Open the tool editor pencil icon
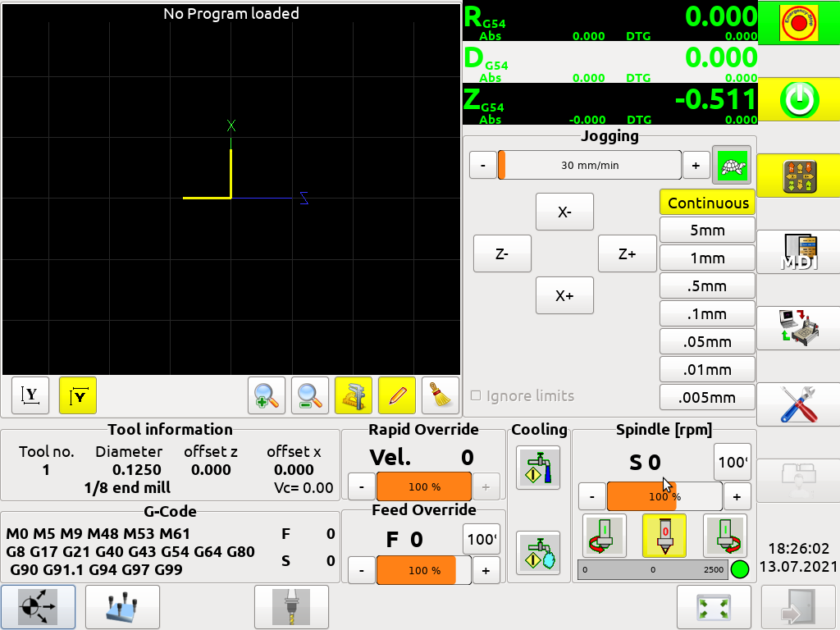 coord(397,395)
